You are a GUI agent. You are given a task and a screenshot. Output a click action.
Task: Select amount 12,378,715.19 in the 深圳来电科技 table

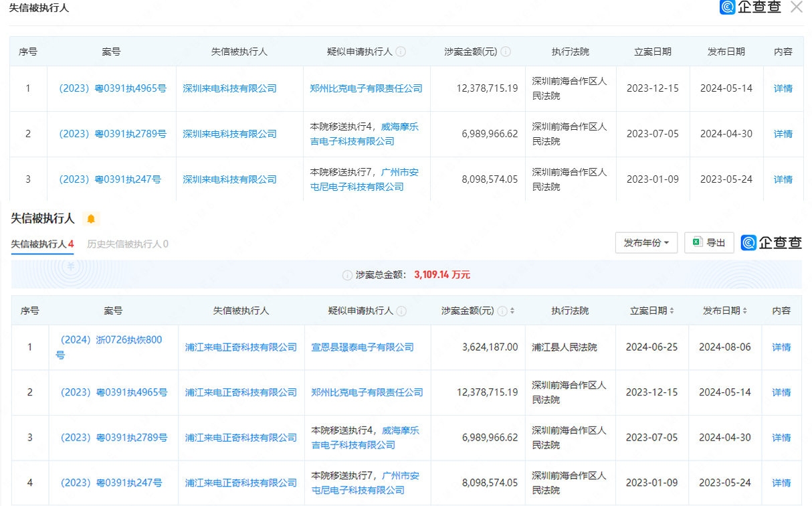point(488,88)
